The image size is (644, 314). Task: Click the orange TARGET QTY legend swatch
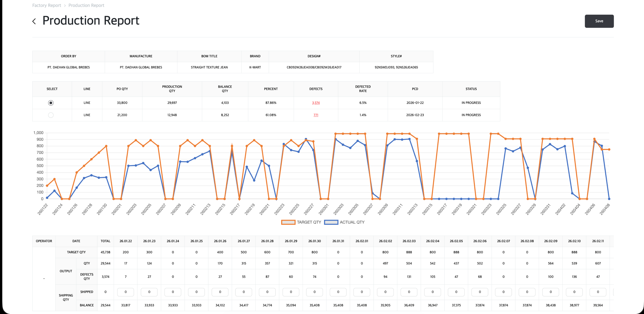[288, 222]
